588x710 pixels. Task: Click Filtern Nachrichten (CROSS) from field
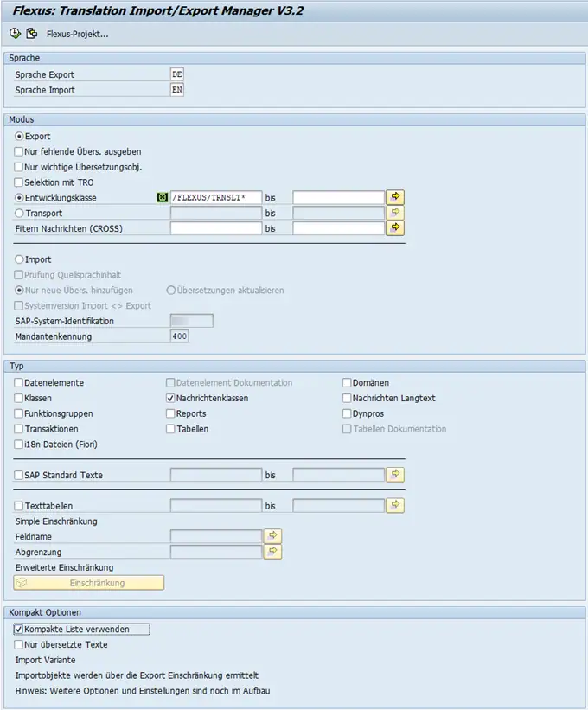pos(216,228)
